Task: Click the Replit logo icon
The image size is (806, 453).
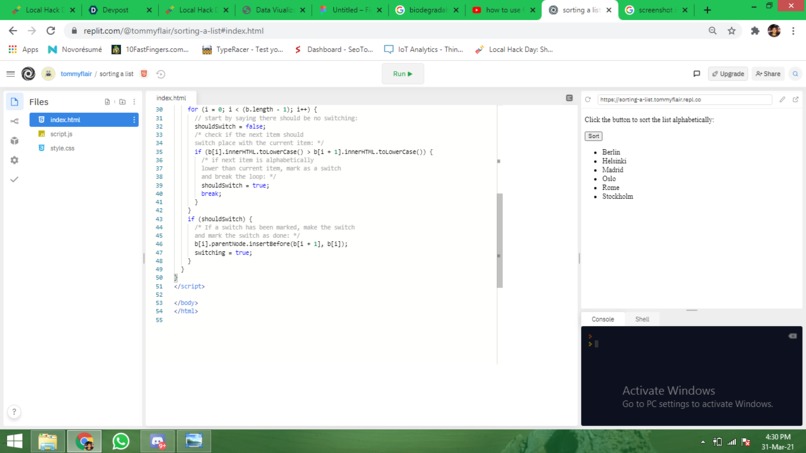Action: coord(28,74)
